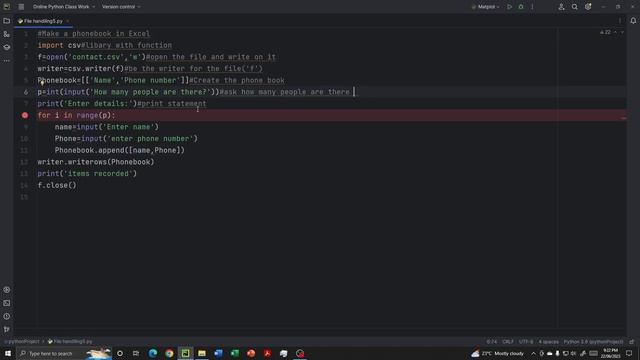Open the Project tool window folder icon

pos(7,21)
